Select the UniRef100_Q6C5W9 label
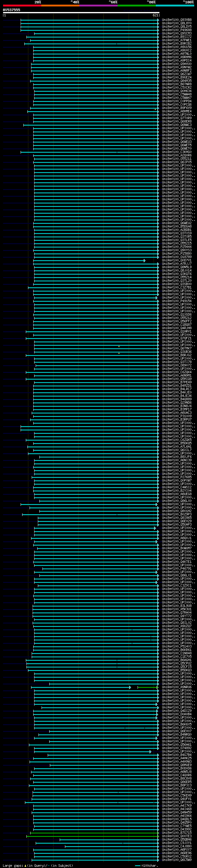 point(176,860)
